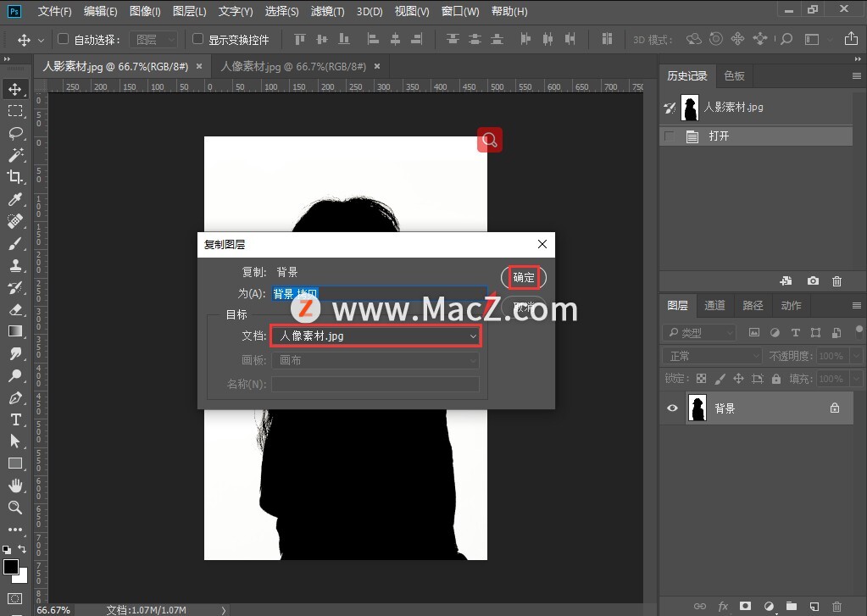Create new snapshot camera icon in History
The height and width of the screenshot is (616, 867).
point(813,281)
